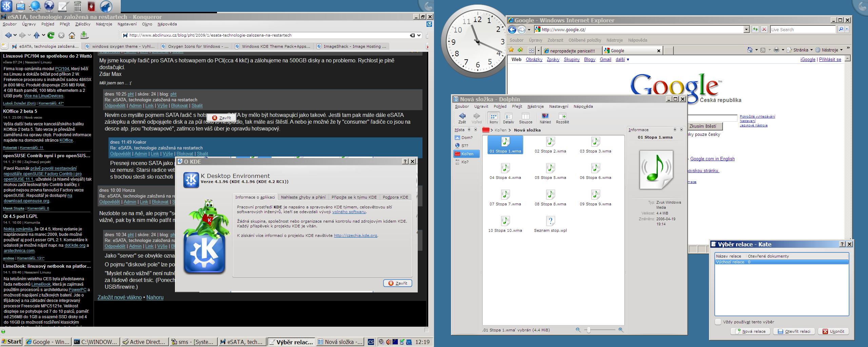Open the trash place Ko? in Dolphin

click(467, 162)
